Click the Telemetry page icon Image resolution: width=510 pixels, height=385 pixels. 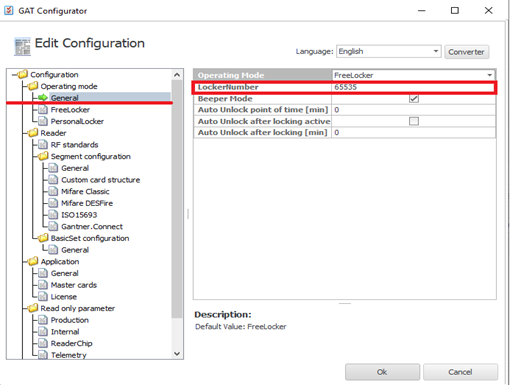(43, 355)
